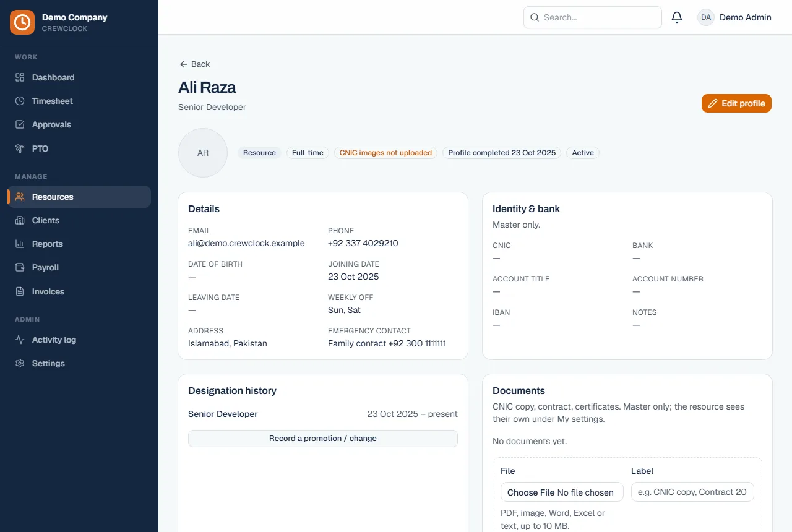The image size is (792, 532).
Task: Click the Resources people icon
Action: 20,197
